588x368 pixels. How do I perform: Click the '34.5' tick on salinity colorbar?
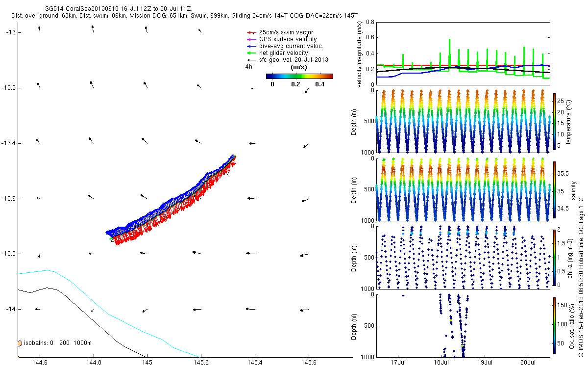(563, 209)
